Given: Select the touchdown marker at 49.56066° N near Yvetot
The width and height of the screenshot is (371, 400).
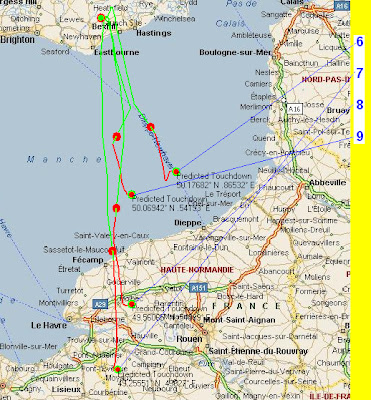Looking at the screenshot, I should [132, 304].
